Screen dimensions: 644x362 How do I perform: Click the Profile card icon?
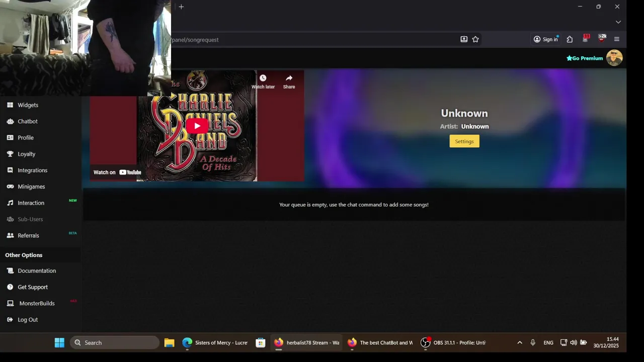(10, 138)
